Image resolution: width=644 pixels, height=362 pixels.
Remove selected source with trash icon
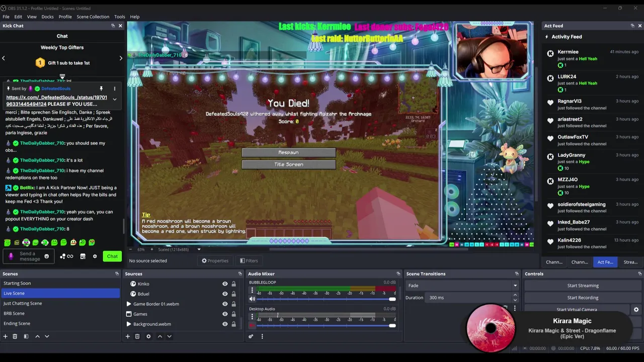click(137, 336)
